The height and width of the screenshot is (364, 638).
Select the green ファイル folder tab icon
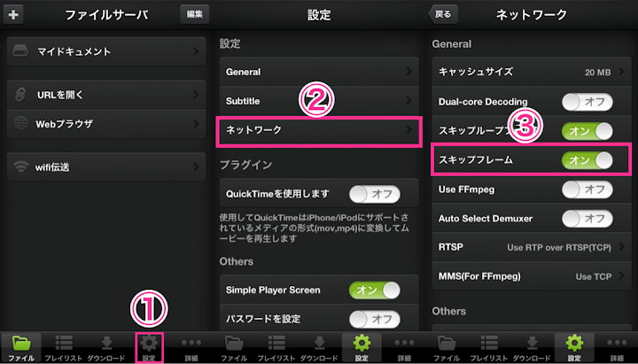click(x=21, y=344)
